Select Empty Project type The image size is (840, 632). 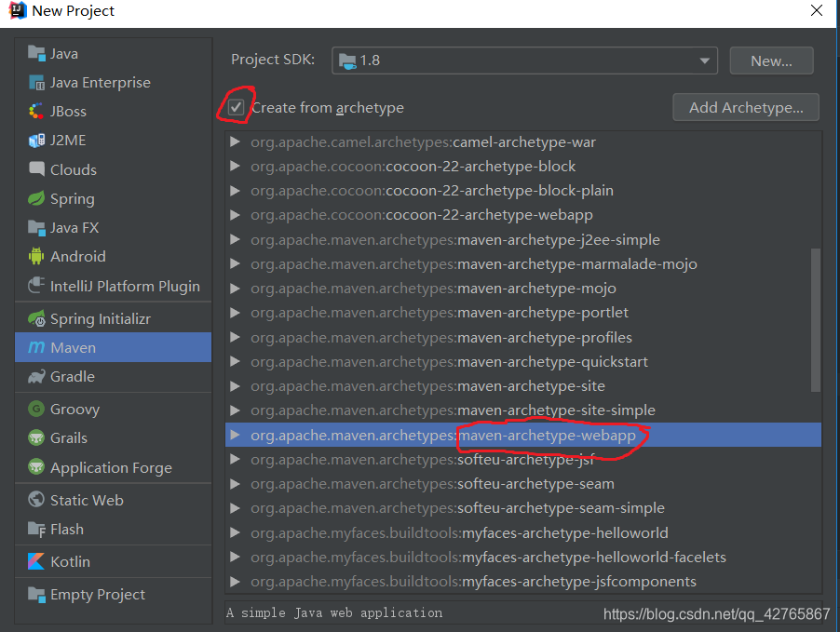pos(114,595)
